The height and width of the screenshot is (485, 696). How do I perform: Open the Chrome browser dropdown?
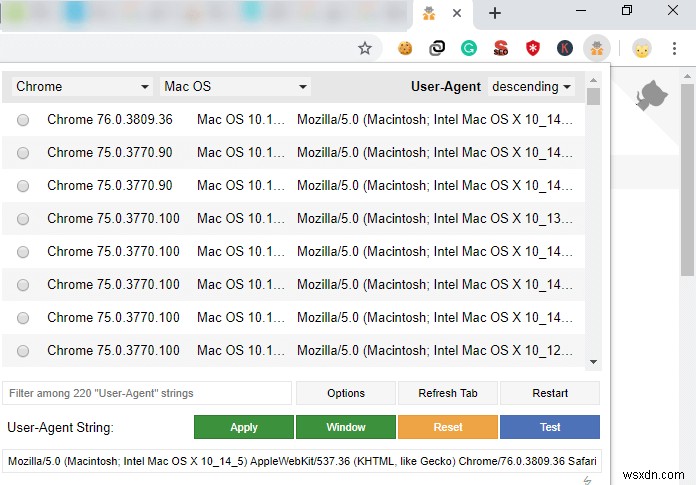point(83,87)
